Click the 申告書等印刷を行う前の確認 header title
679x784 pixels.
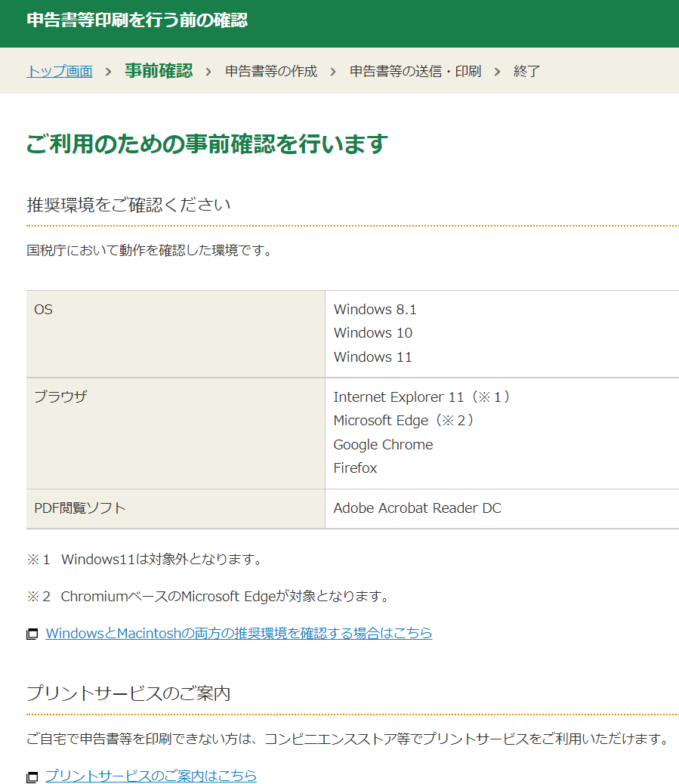137,20
